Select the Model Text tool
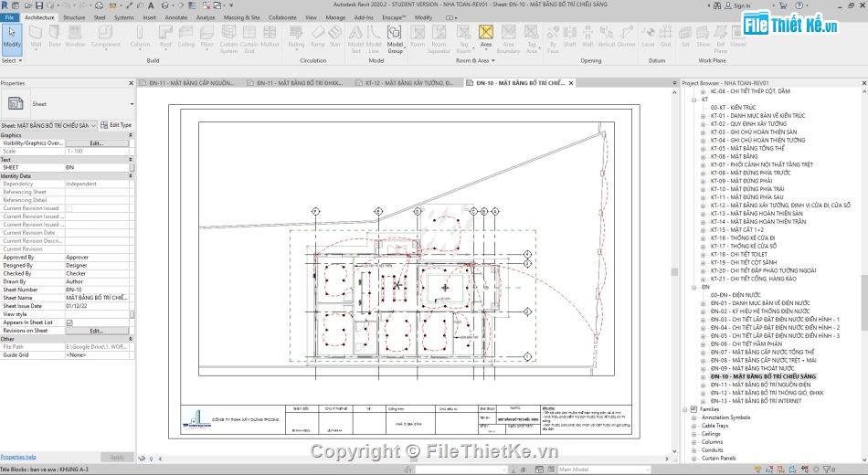868x475 pixels. click(355, 38)
